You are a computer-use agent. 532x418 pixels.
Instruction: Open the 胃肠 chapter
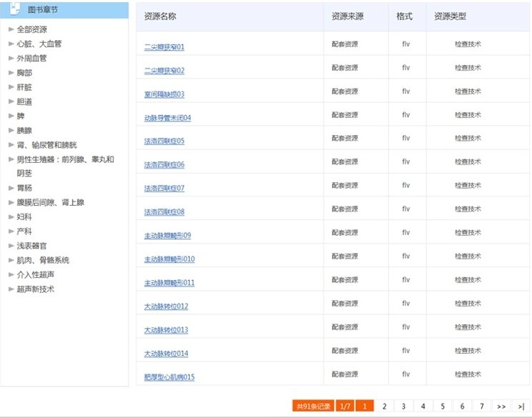24,188
